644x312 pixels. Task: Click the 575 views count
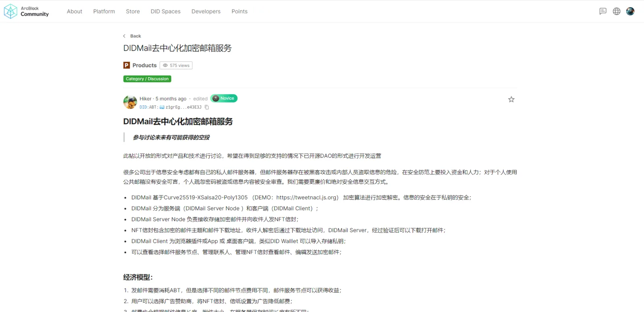coord(180,66)
